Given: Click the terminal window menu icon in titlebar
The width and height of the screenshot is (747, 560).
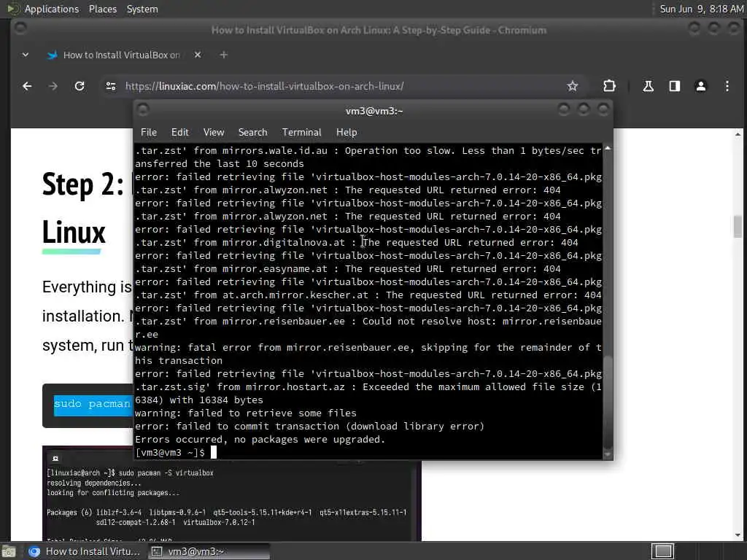Looking at the screenshot, I should pyautogui.click(x=143, y=110).
